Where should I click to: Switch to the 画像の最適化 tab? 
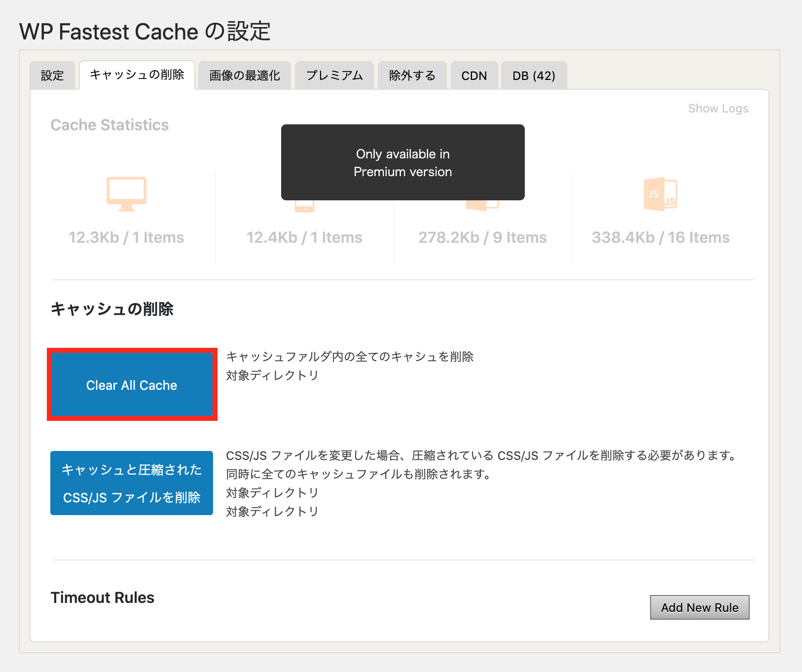coord(245,75)
